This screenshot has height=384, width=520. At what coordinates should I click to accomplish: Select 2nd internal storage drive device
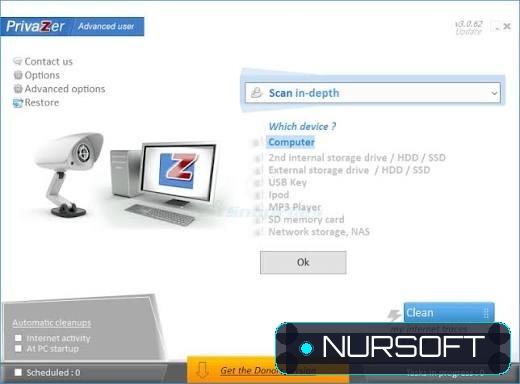pyautogui.click(x=357, y=157)
